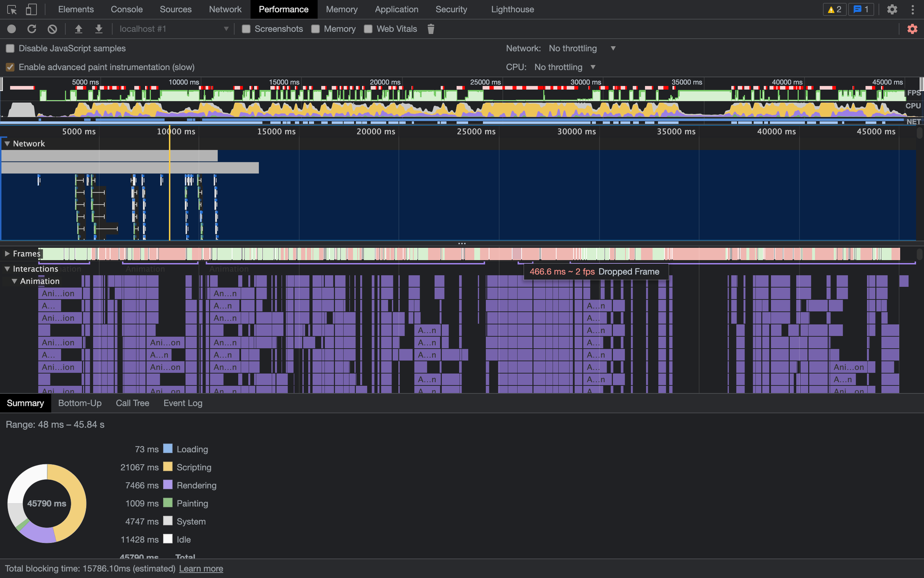
Task: Toggle the device toolbar icon
Action: click(31, 9)
